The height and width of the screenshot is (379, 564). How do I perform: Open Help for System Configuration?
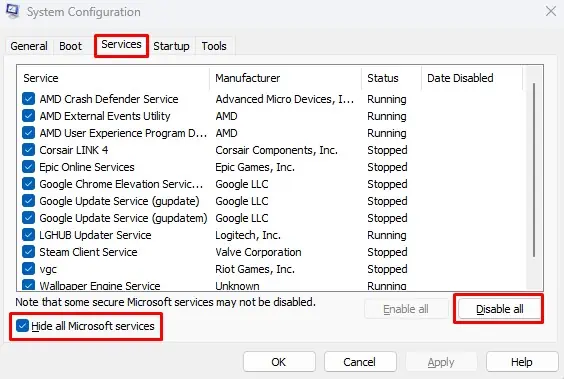pos(522,362)
